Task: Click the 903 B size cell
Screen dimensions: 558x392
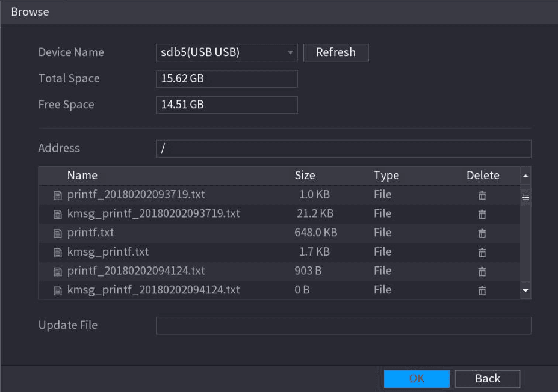Action: pos(308,271)
